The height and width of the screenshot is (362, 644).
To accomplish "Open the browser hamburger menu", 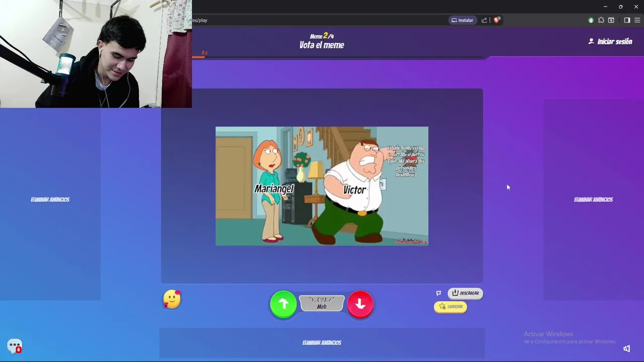I will point(637,20).
